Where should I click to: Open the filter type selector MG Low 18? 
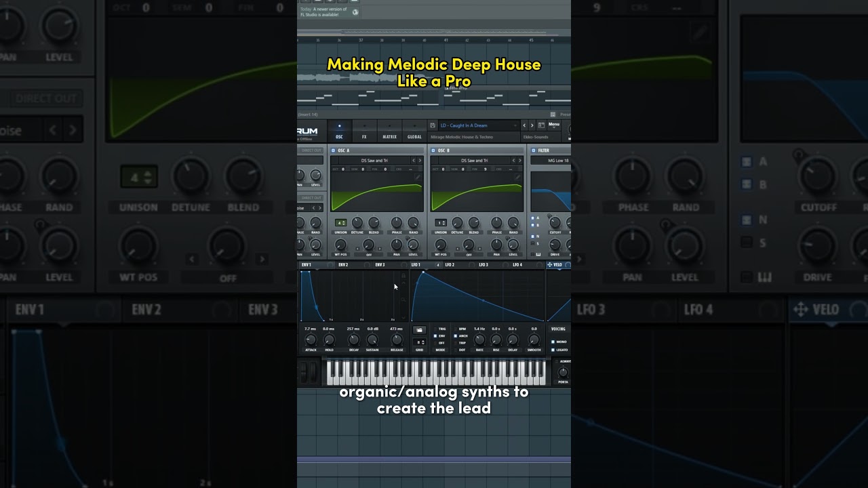point(551,161)
